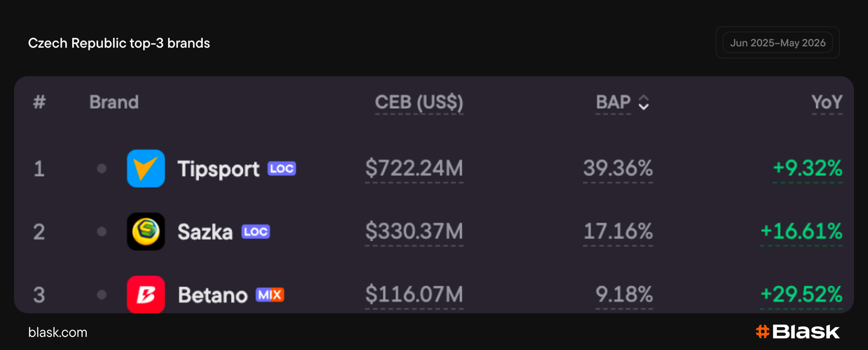This screenshot has height=350, width=868.
Task: Toggle the dot selector for Tipsport row
Action: [102, 168]
